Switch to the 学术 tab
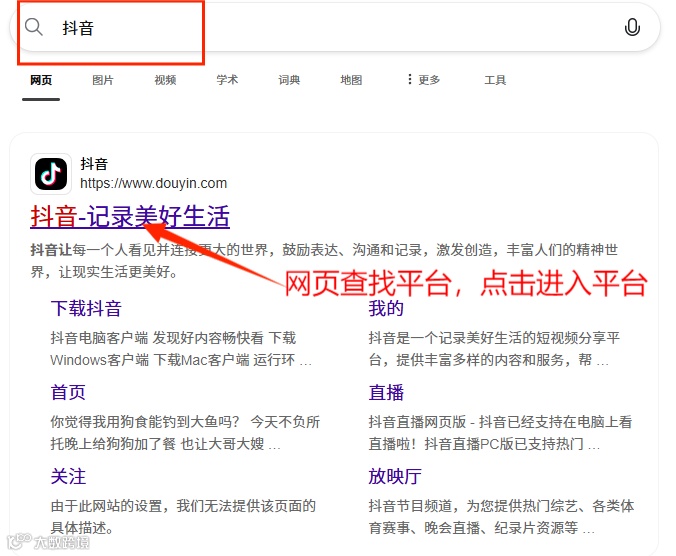Screen dimensions: 676x556 (227, 80)
